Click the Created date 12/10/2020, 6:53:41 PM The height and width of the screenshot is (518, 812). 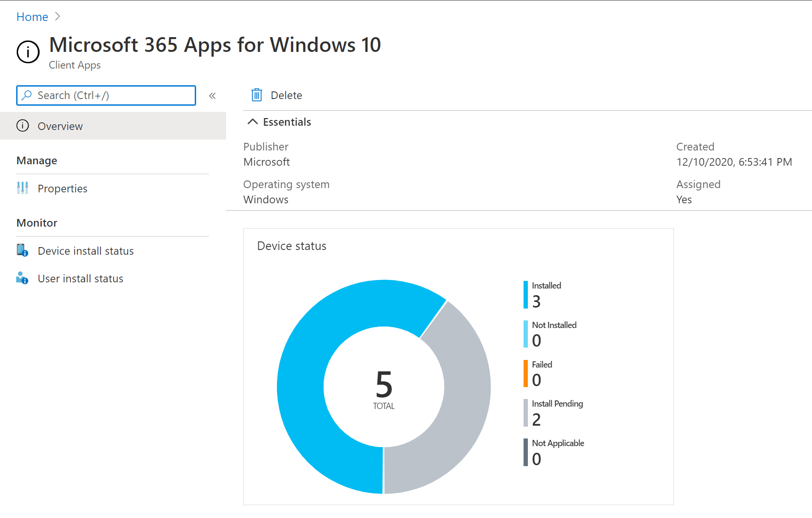[734, 162]
